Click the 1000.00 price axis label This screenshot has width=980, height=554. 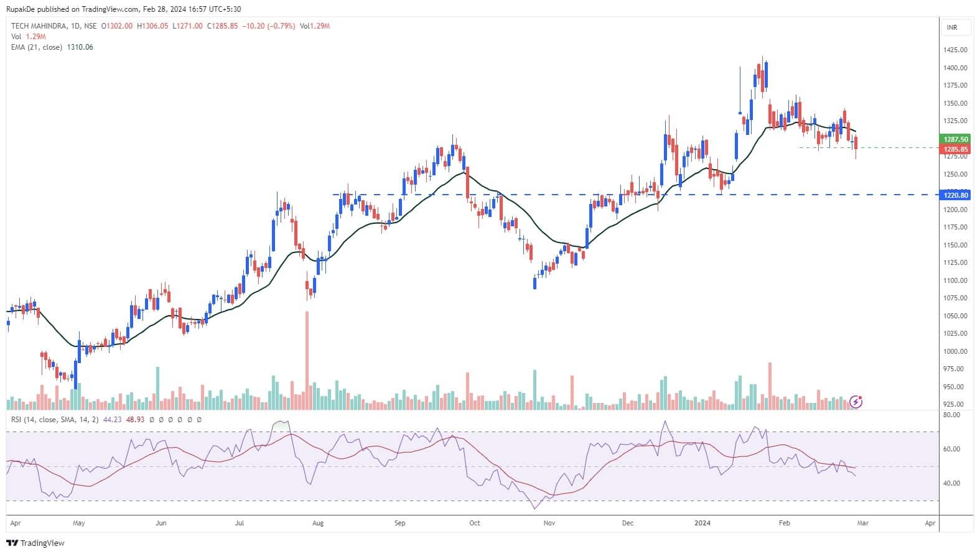pyautogui.click(x=955, y=351)
